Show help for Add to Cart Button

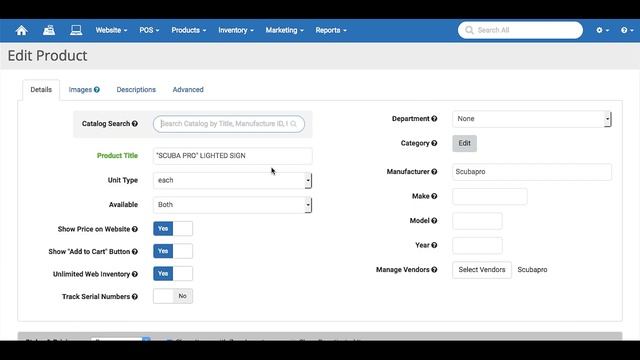coord(135,252)
